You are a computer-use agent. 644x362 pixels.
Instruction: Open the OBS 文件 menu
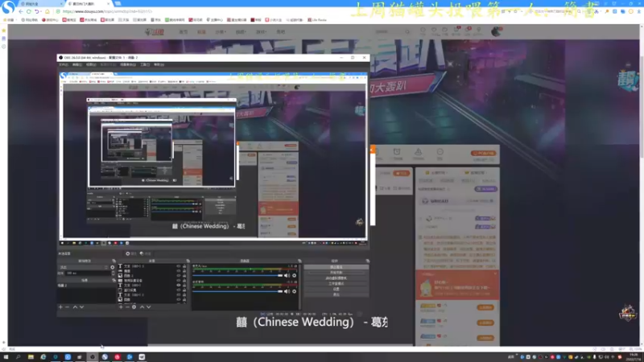point(64,65)
